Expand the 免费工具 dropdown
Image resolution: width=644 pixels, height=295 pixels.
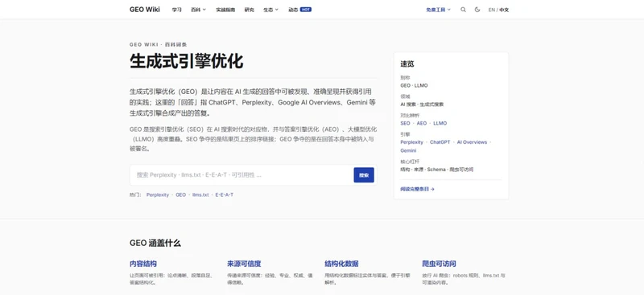coord(438,10)
